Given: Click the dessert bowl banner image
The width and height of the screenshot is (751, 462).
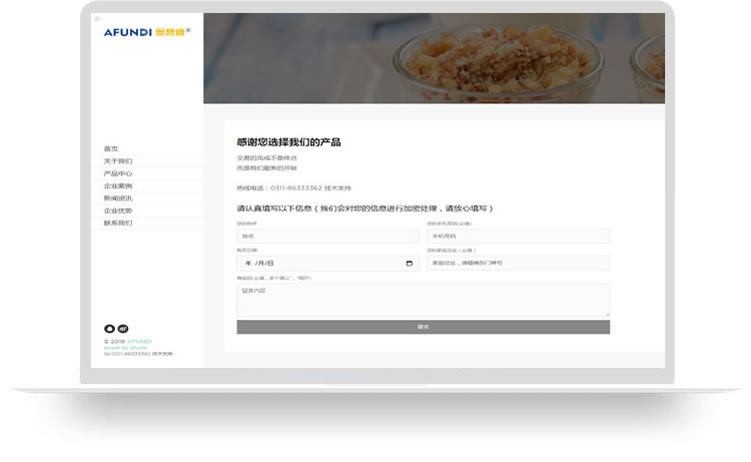Looking at the screenshot, I should coord(434,58).
